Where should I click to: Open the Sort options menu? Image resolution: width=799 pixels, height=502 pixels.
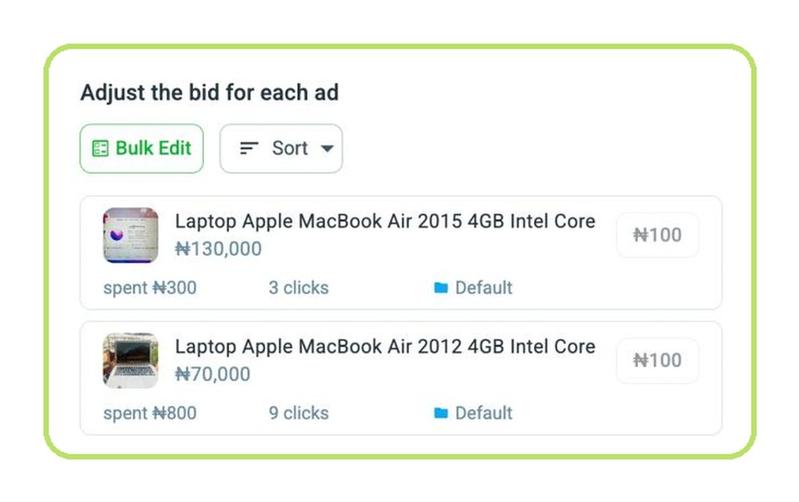[281, 148]
